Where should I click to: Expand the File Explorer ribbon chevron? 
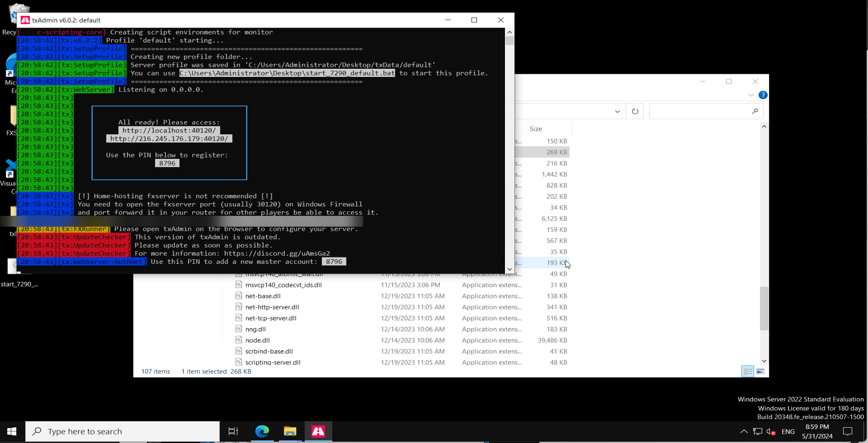coord(751,95)
